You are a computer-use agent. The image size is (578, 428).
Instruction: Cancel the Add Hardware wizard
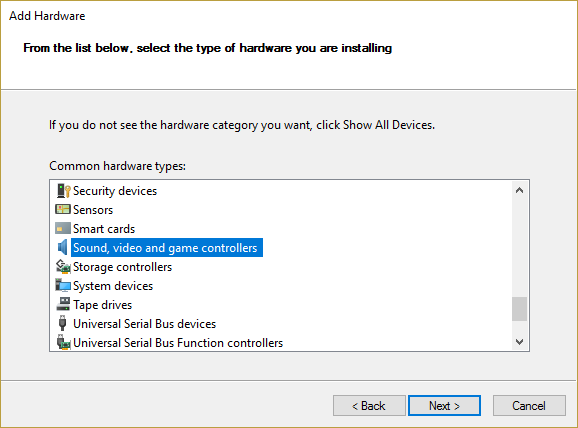529,406
